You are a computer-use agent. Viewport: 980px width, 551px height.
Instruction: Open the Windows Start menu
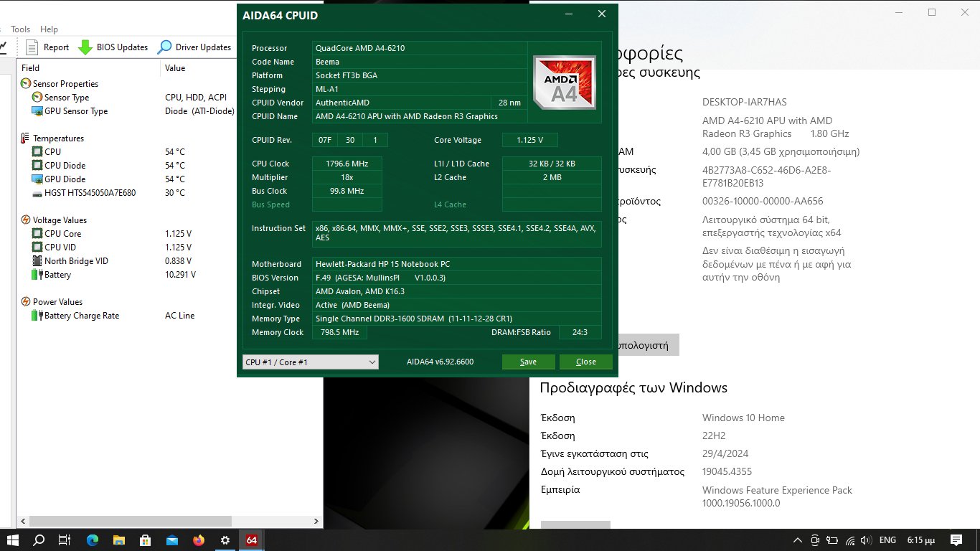tap(12, 540)
